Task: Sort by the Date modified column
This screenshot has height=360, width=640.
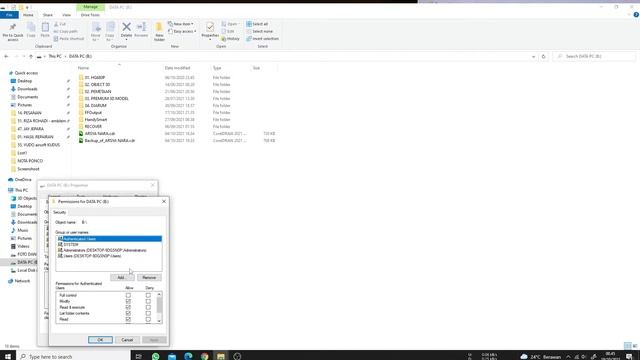Action: tap(177, 68)
